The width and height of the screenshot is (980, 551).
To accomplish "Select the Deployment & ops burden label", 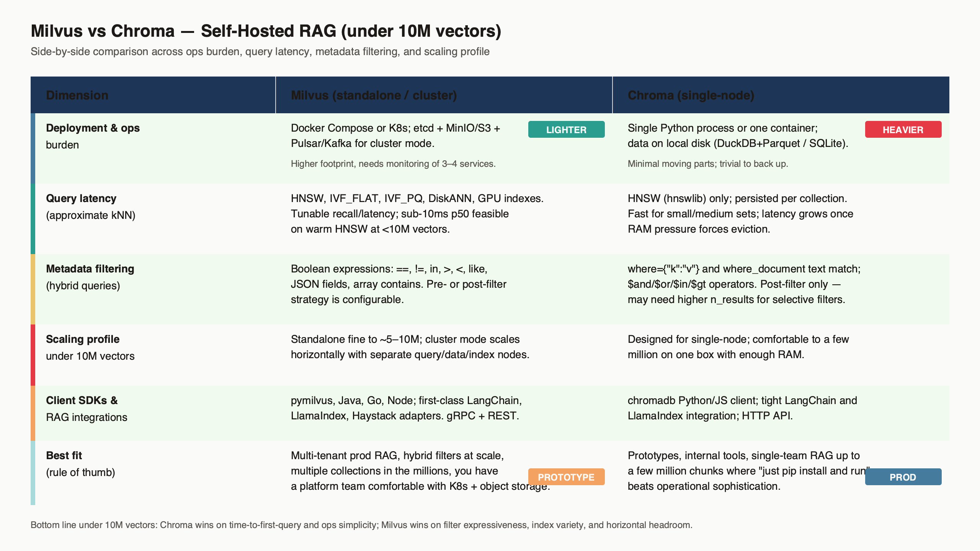I will coord(93,136).
